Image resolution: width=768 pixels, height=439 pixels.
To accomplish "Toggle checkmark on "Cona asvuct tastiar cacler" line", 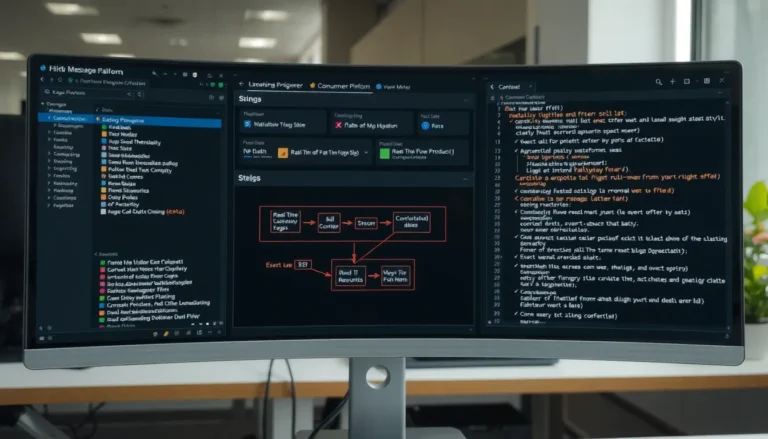I will [516, 238].
